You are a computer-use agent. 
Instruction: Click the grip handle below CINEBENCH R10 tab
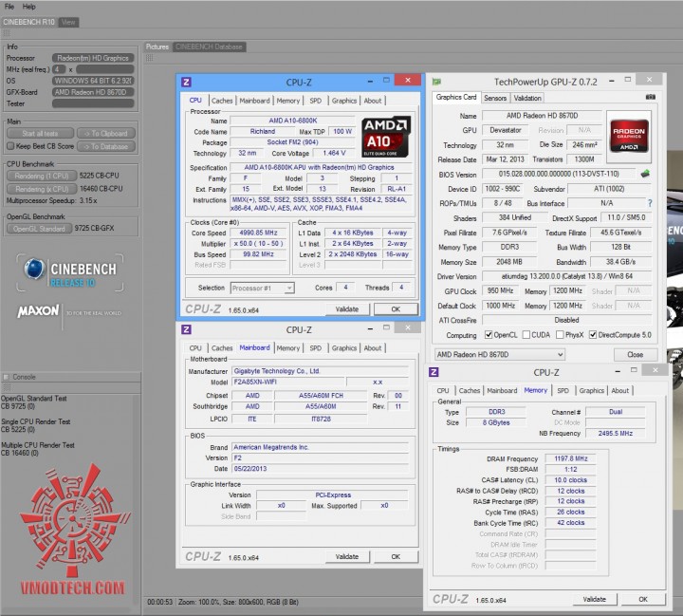[6, 33]
